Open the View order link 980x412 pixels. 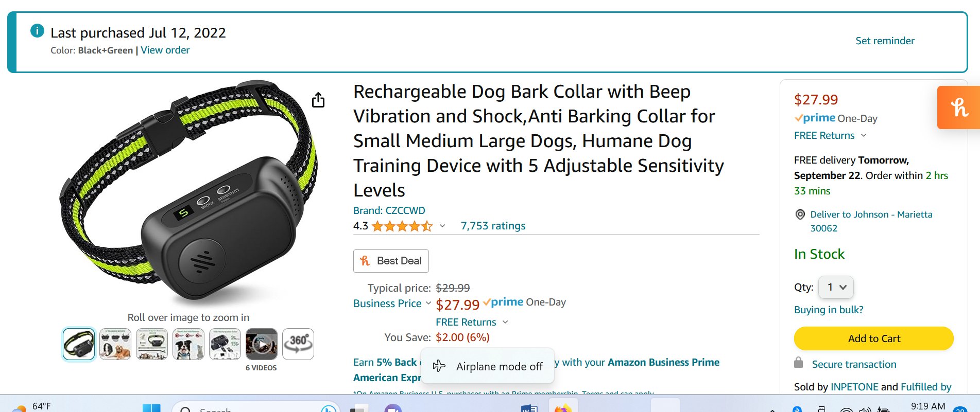(x=165, y=50)
